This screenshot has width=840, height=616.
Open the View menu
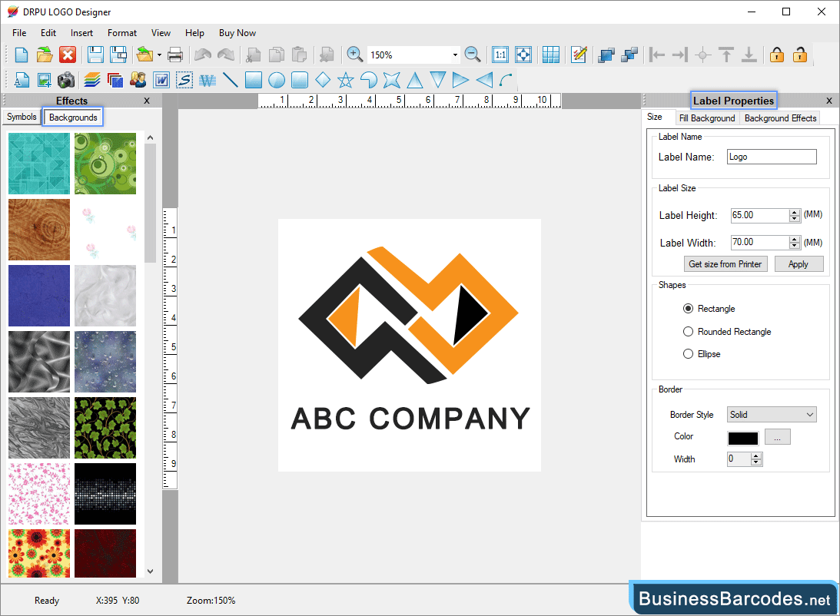pos(161,33)
